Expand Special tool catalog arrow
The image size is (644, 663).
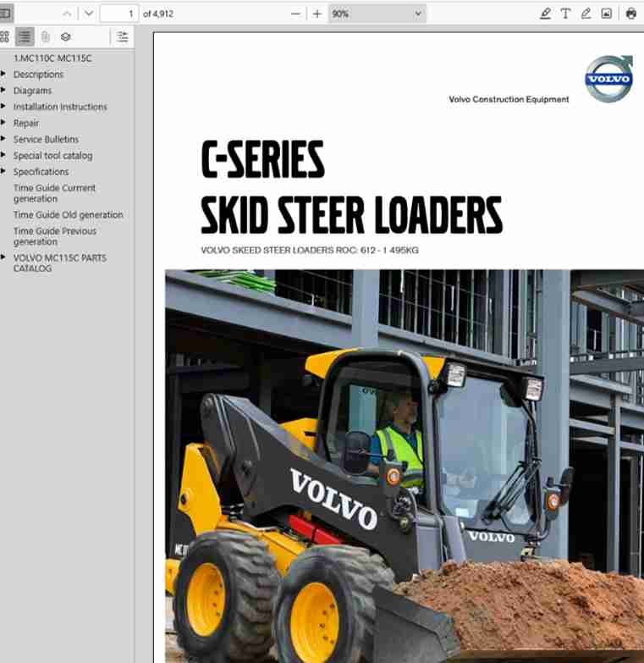point(3,155)
